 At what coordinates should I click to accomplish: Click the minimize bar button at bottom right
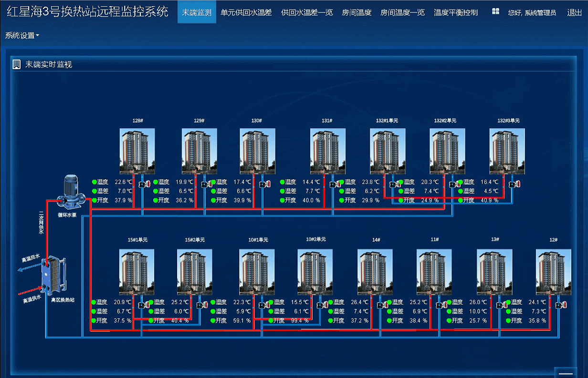tap(565, 373)
